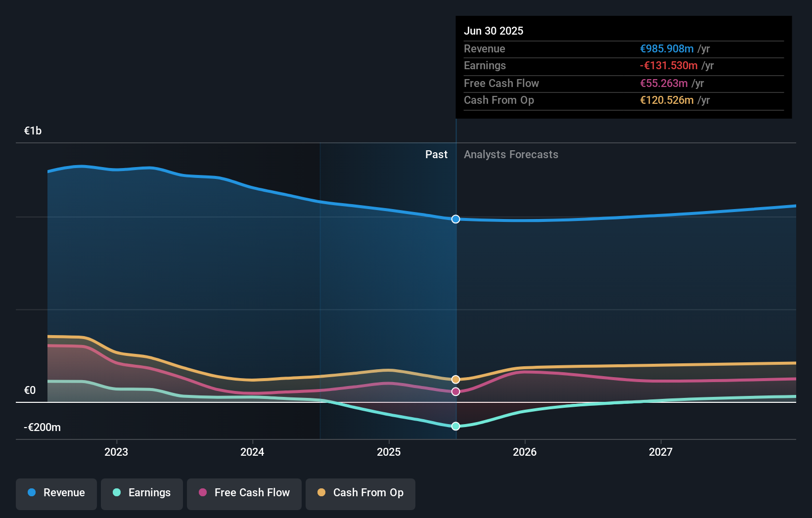Open the Analysts Forecasts section
This screenshot has width=812, height=518.
click(511, 154)
